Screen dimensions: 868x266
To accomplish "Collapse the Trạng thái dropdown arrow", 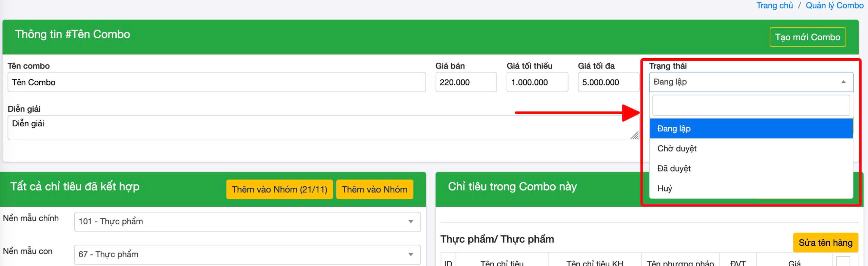I will pos(843,82).
